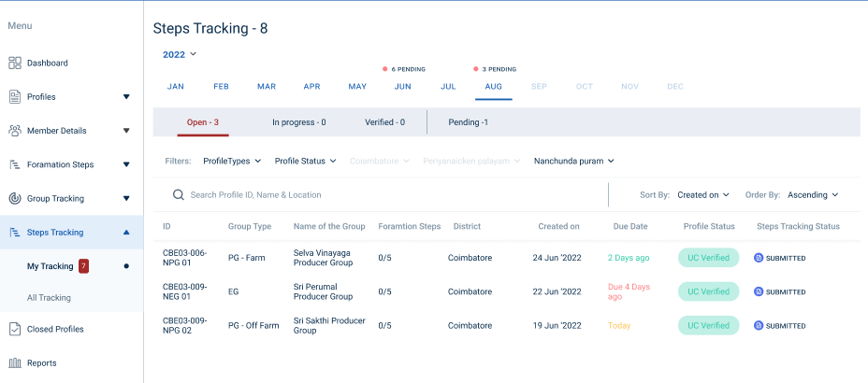The height and width of the screenshot is (383, 868).
Task: Click the Profiles document icon
Action: click(x=15, y=97)
